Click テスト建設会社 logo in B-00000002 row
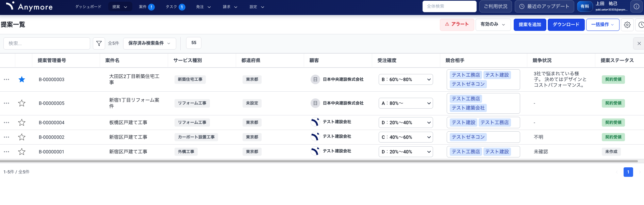Viewport: 644px width, 205px height. (315, 137)
